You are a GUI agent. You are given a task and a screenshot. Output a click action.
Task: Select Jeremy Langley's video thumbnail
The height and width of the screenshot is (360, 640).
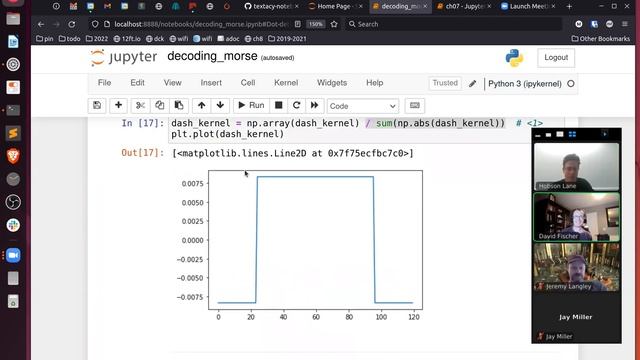(576, 267)
